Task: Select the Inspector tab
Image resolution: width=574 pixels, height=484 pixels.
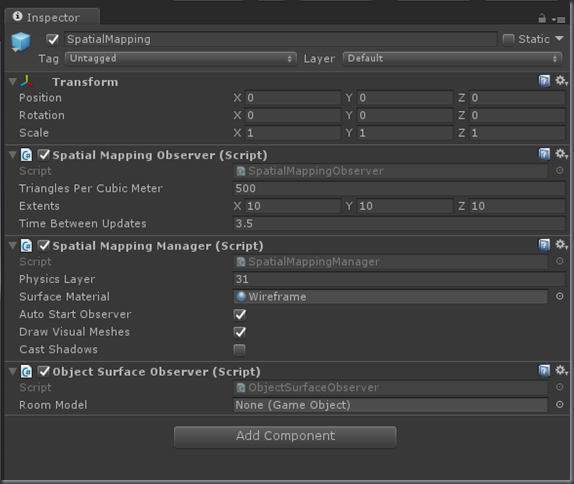Action: (52, 17)
